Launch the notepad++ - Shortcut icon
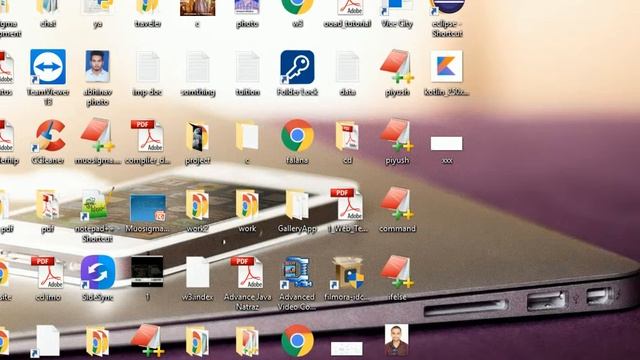The height and width of the screenshot is (360, 640). point(96,204)
